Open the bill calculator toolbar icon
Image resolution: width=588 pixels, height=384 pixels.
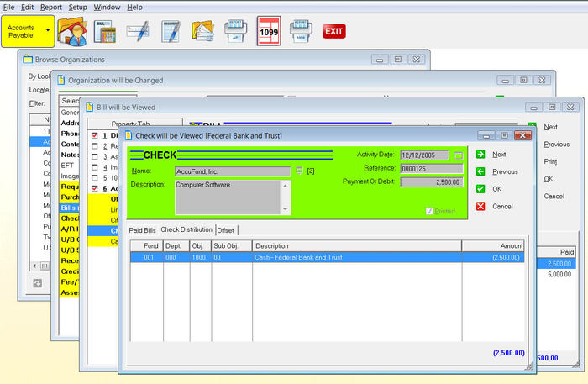104,31
